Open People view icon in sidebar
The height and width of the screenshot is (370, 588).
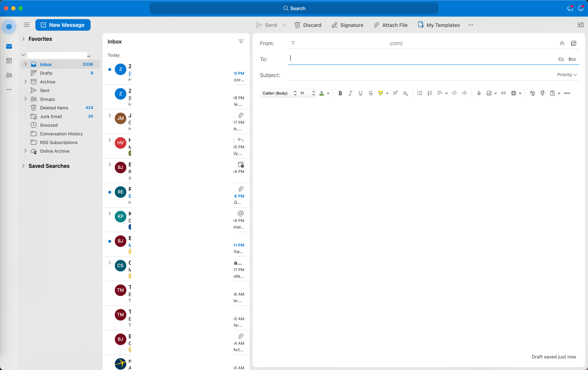(9, 75)
